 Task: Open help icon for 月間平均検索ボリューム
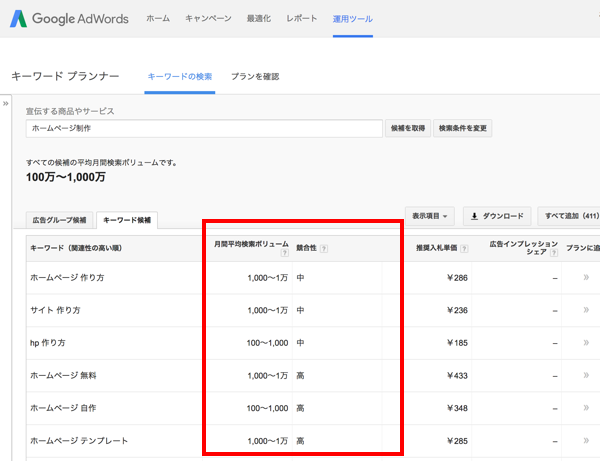coord(284,252)
